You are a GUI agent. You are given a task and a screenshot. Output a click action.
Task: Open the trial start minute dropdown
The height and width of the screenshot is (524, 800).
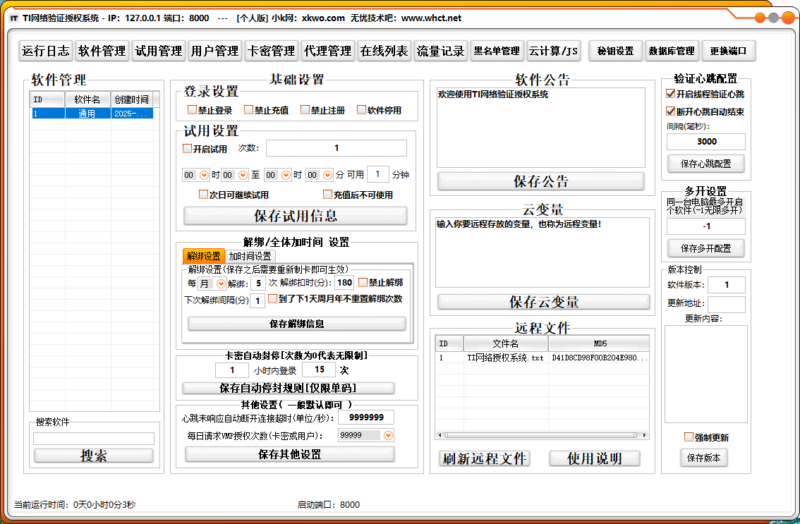click(243, 175)
